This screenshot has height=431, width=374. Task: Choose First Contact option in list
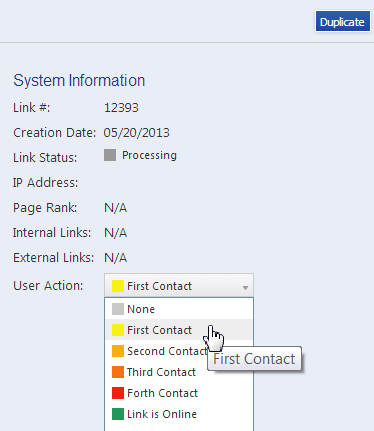(x=179, y=330)
